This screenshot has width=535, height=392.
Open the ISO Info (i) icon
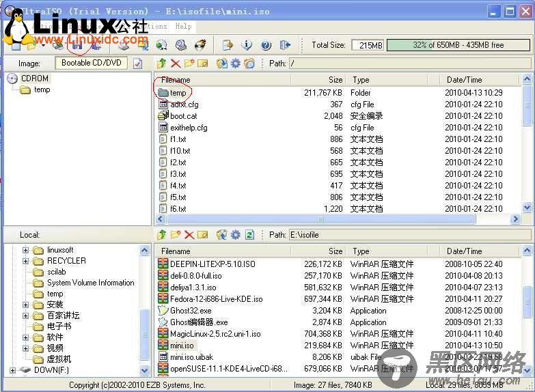247,45
